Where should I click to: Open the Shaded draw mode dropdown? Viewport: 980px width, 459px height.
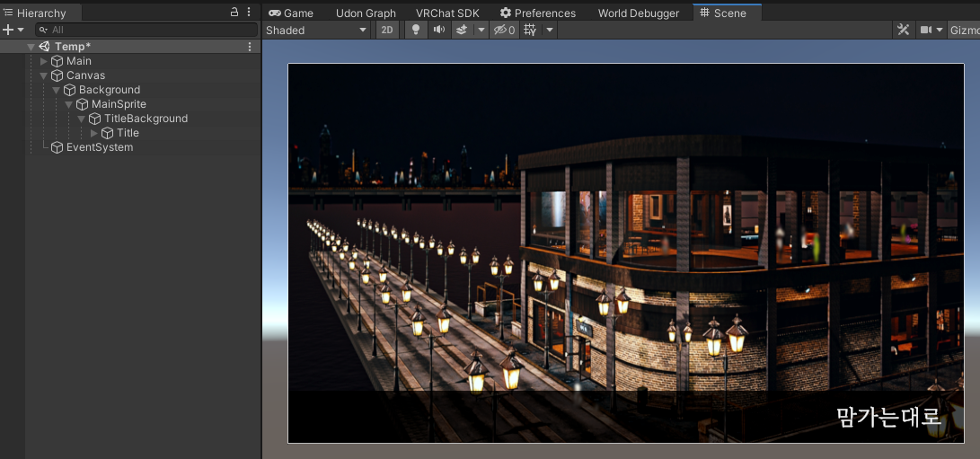[316, 30]
